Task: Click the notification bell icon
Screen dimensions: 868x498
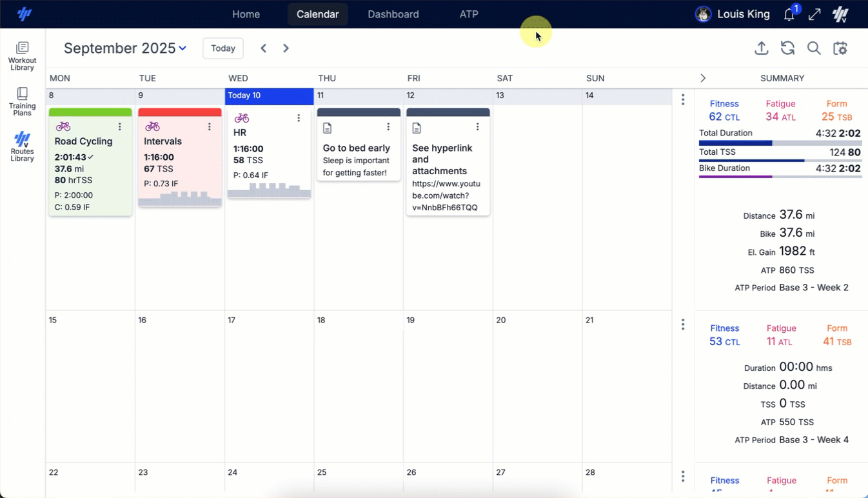Action: pyautogui.click(x=789, y=14)
